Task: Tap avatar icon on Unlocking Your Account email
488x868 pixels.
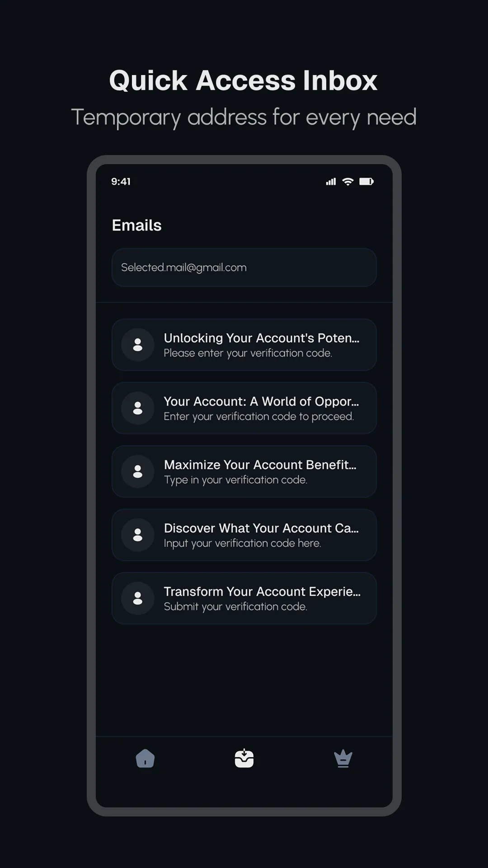Action: point(138,345)
